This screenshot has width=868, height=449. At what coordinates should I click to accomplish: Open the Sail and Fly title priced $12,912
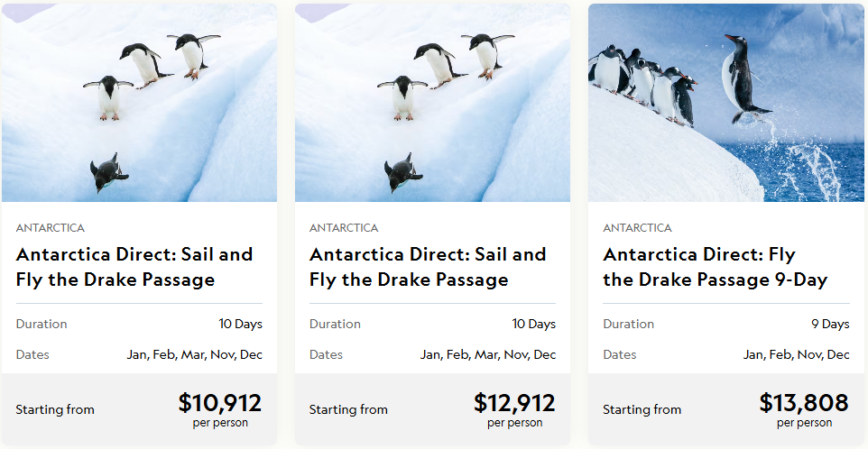pos(428,267)
